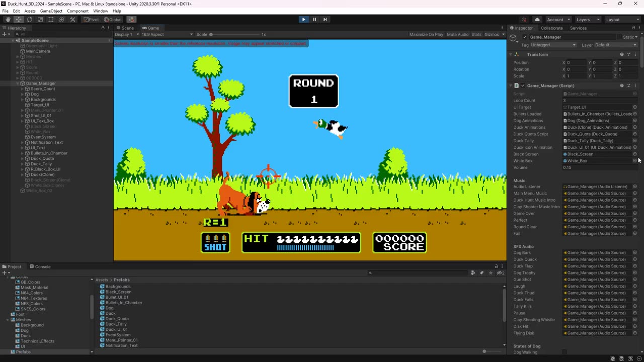
Task: Toggle the Inspector lock icon
Action: [633, 28]
